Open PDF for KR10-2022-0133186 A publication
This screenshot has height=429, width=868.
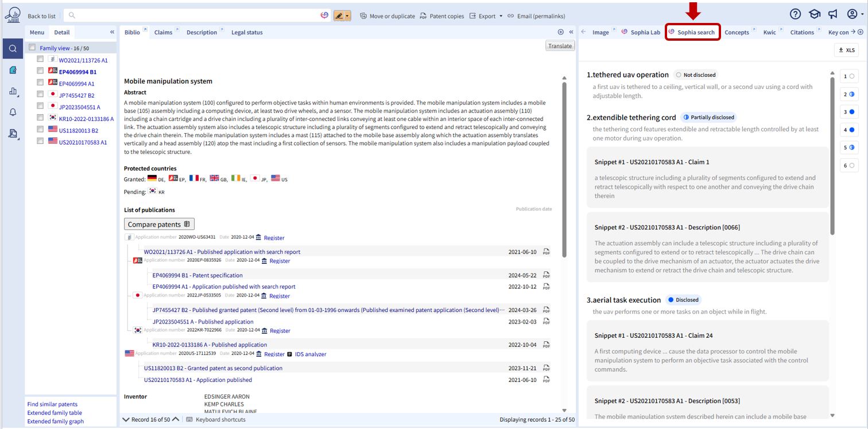tap(547, 345)
